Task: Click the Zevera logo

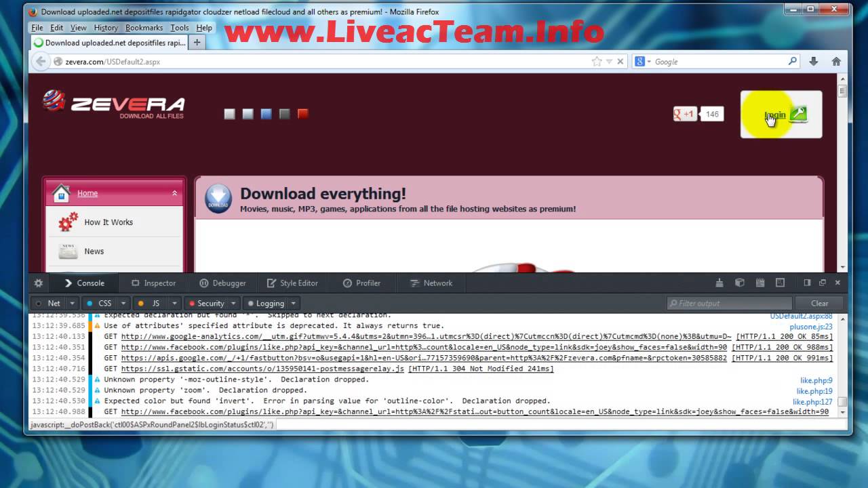Action: (x=113, y=104)
